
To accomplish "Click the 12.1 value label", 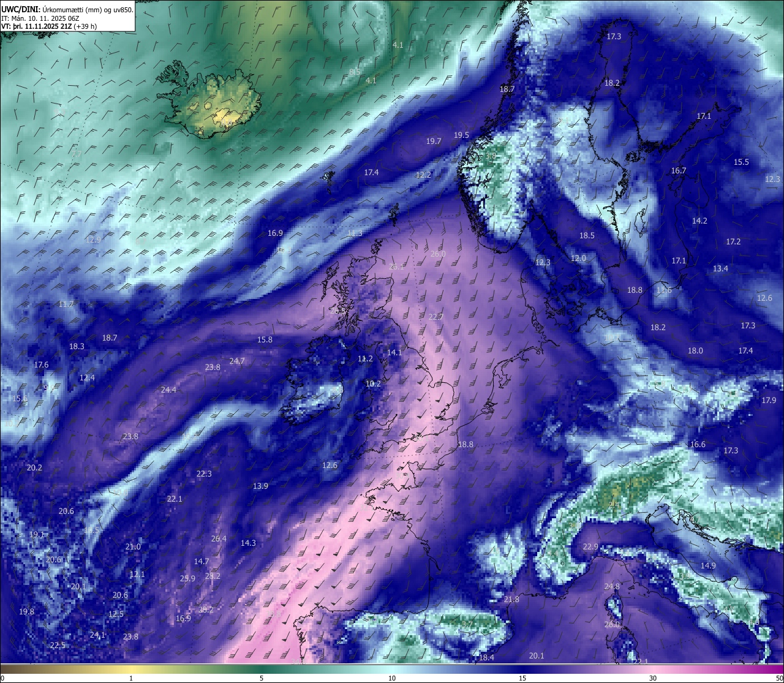I will pos(137,574).
